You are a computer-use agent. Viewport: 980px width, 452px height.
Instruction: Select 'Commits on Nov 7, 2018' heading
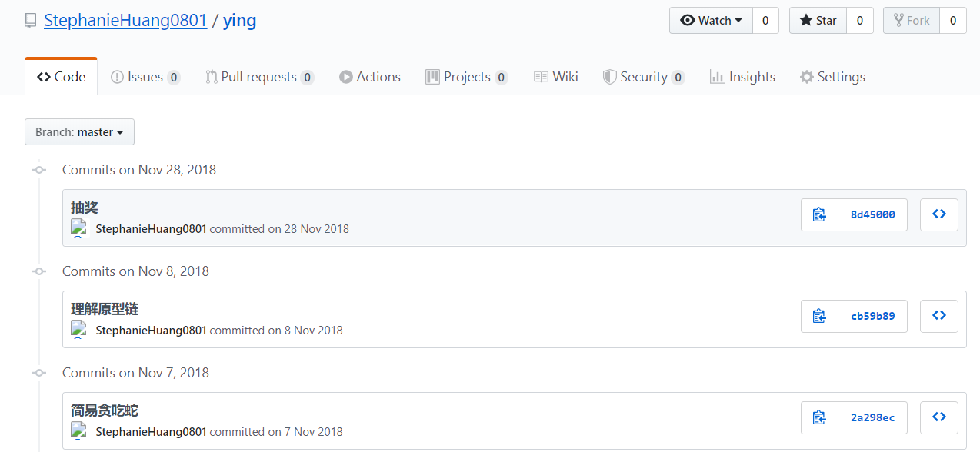coord(135,373)
